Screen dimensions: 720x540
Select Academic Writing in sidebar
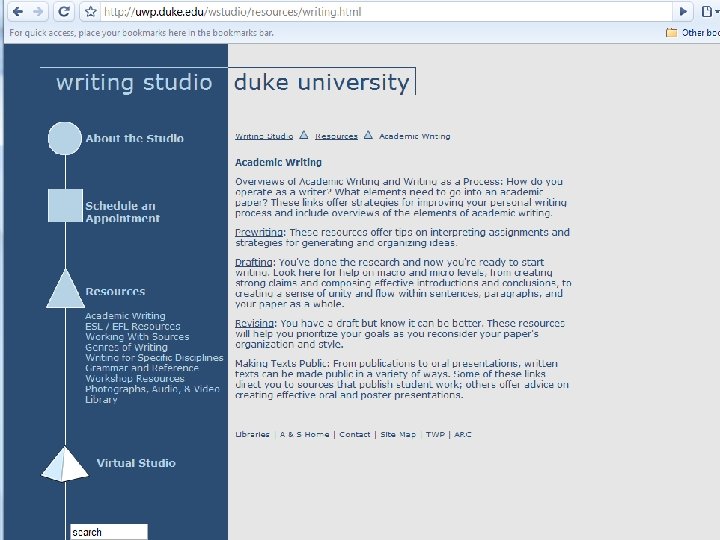point(125,315)
